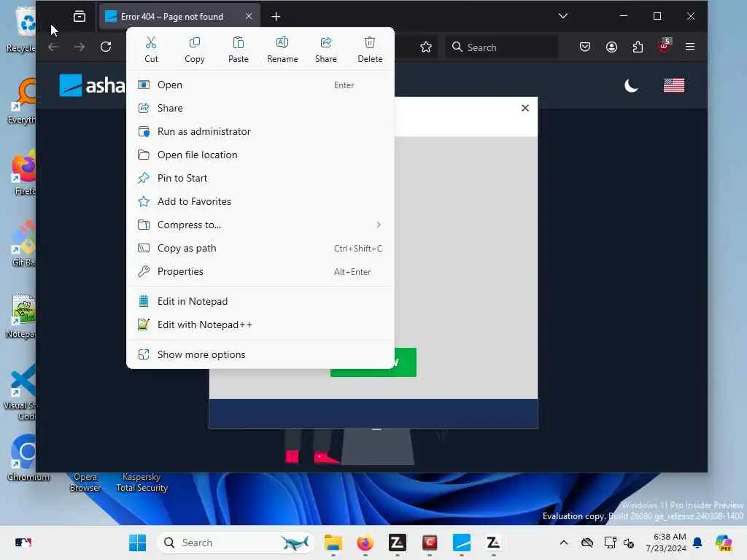
Task: Click the Firefox Search field
Action: coord(501,47)
